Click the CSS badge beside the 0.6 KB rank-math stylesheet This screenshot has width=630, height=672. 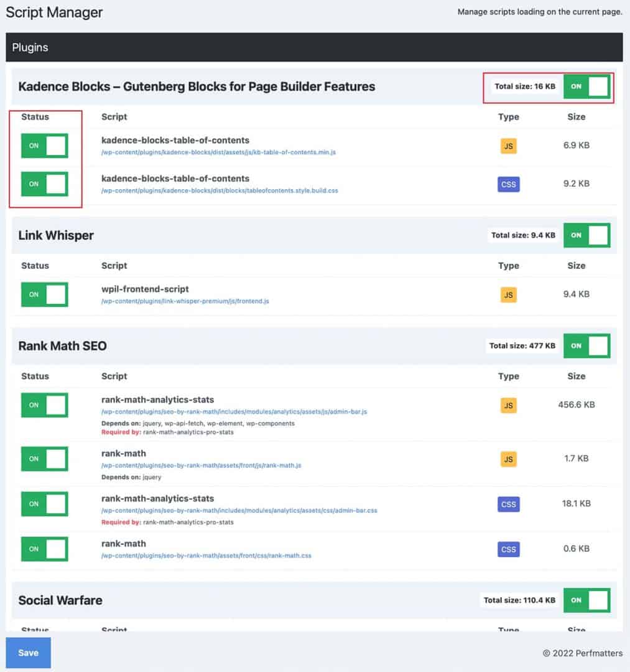(508, 549)
